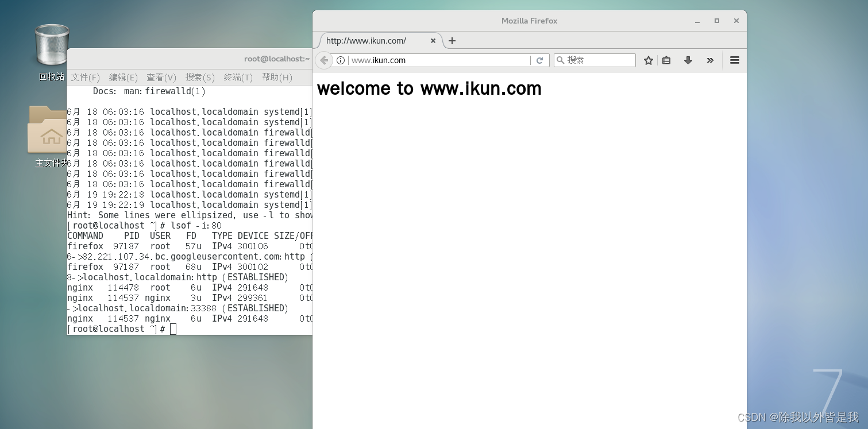Show bookmarks list icon in Firefox
The image size is (868, 429).
(x=666, y=60)
